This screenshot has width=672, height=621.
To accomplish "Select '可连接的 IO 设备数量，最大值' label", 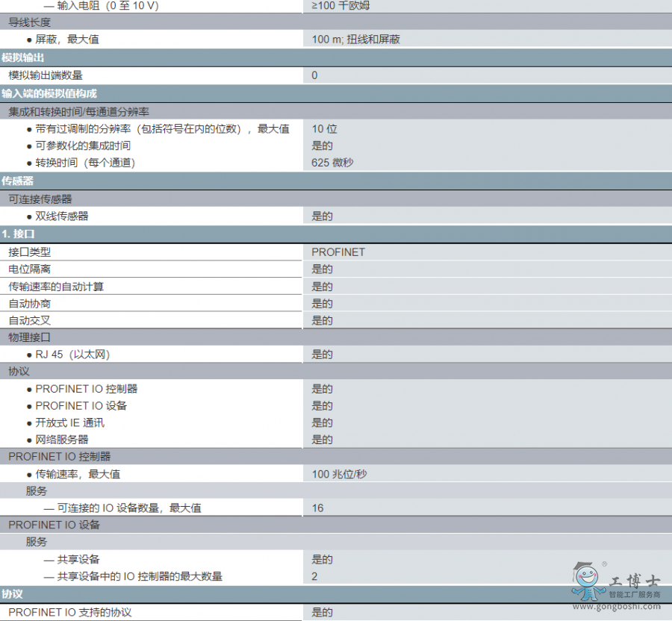I will [129, 508].
